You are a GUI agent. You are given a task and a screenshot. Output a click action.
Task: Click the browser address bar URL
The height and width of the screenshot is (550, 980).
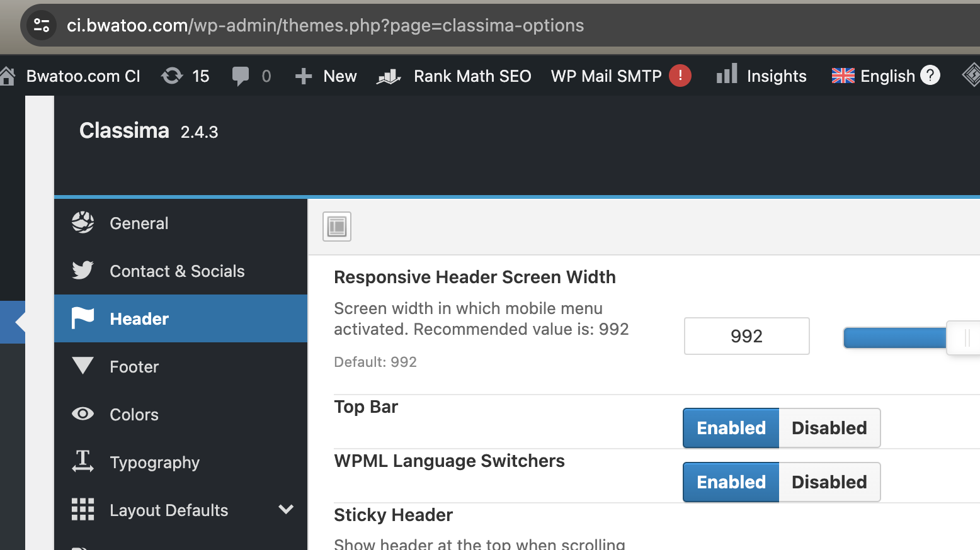(325, 25)
